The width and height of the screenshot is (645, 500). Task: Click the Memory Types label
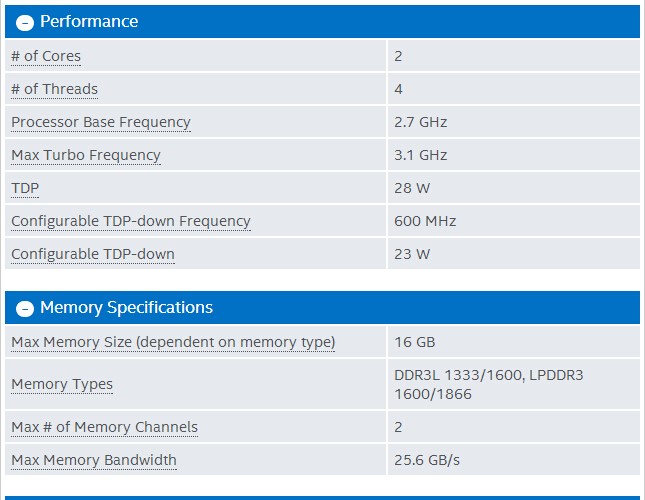pyautogui.click(x=62, y=384)
